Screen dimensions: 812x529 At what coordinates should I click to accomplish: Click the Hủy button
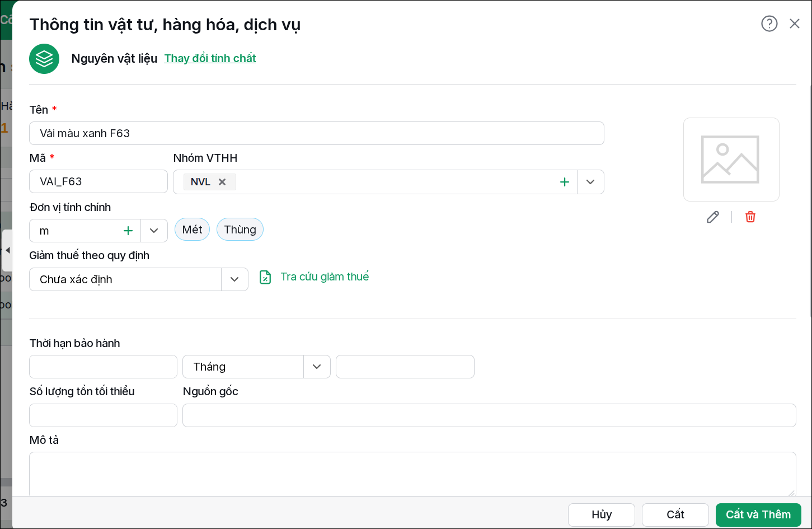602,515
